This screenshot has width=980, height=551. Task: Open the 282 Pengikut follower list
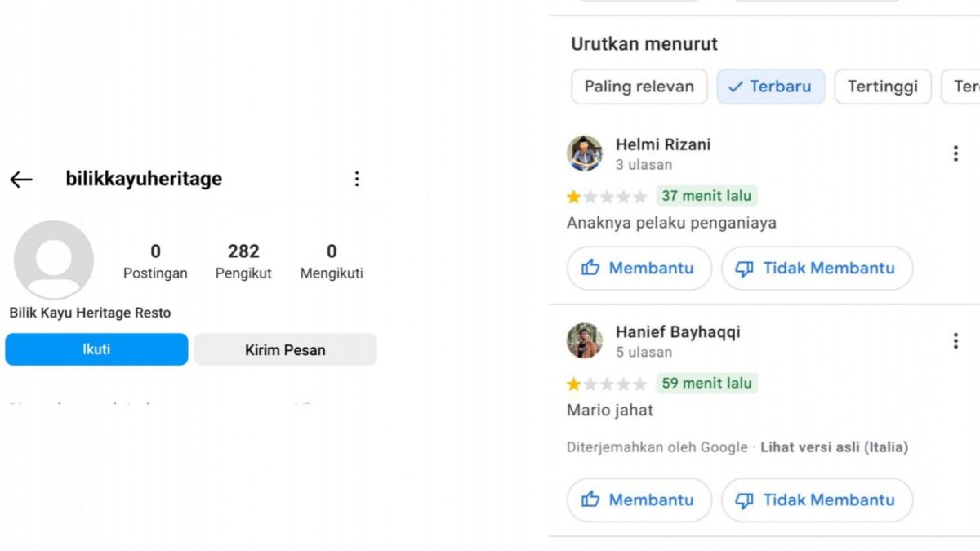pyautogui.click(x=243, y=260)
